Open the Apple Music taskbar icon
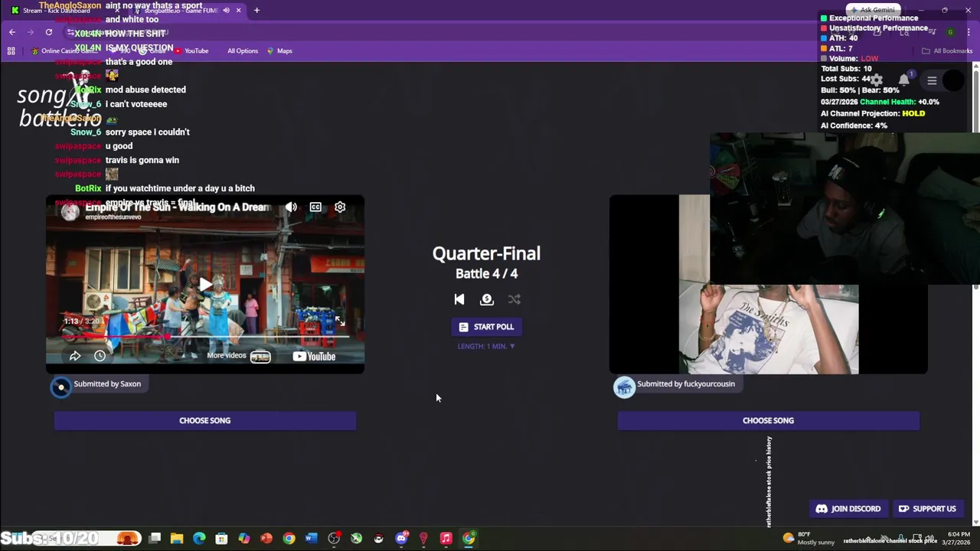Image resolution: width=980 pixels, height=551 pixels. pos(446,539)
